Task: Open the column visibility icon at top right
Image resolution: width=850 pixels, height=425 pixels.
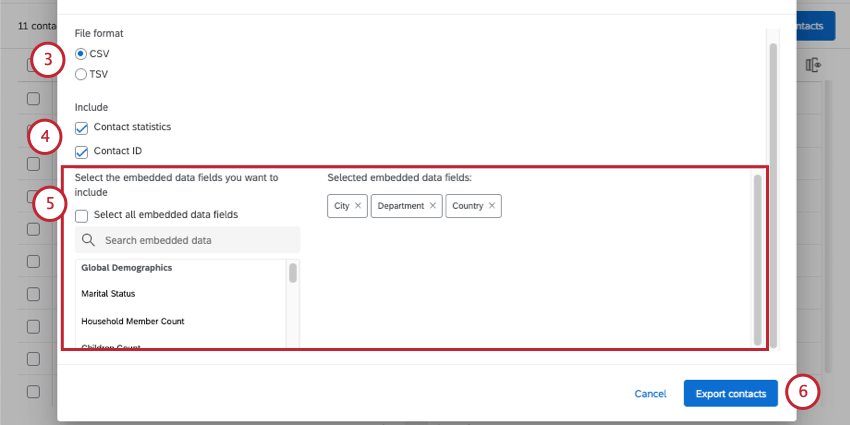Action: [813, 66]
